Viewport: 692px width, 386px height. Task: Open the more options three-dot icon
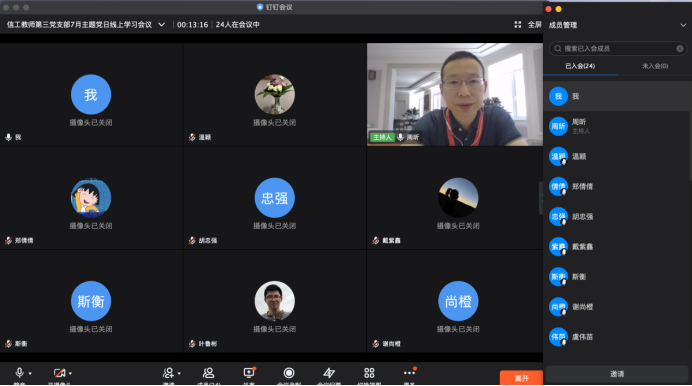tap(409, 373)
